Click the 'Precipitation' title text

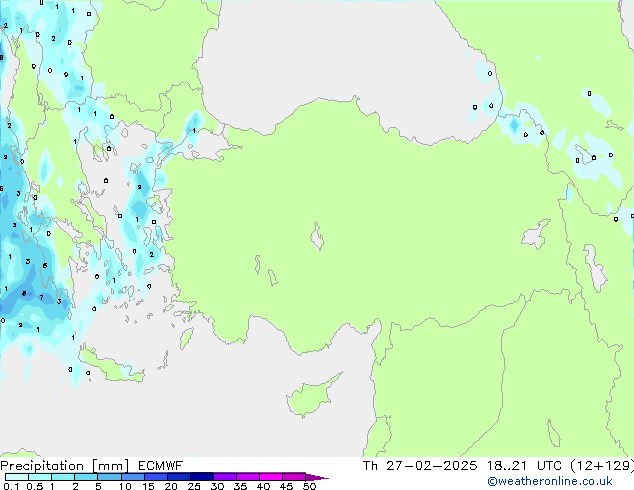[x=42, y=466]
